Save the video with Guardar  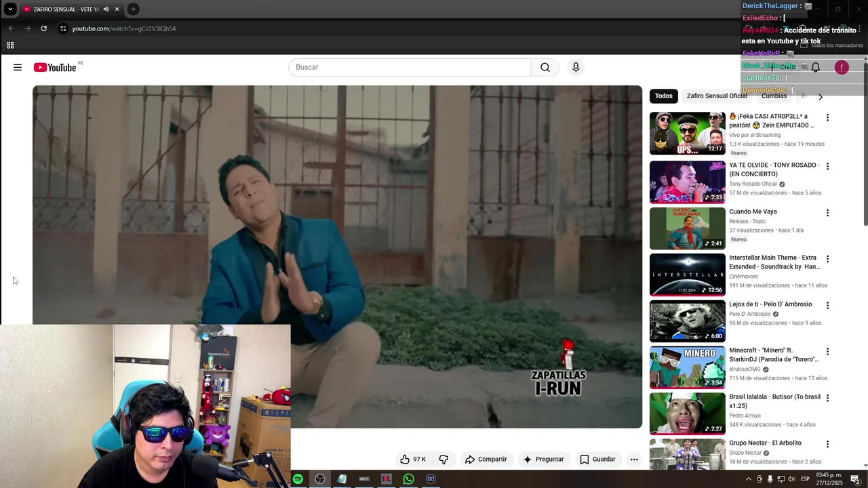[597, 459]
